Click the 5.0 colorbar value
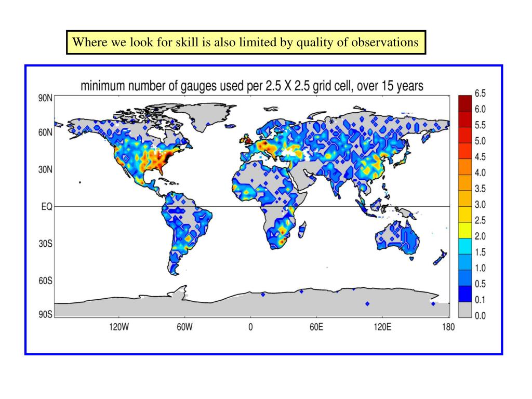The width and height of the screenshot is (532, 399). tap(480, 141)
